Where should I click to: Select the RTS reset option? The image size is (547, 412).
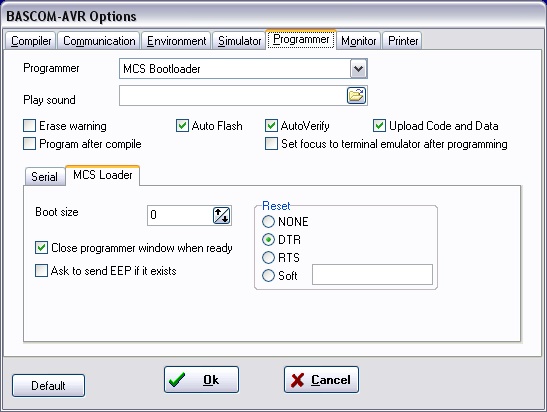pyautogui.click(x=268, y=258)
